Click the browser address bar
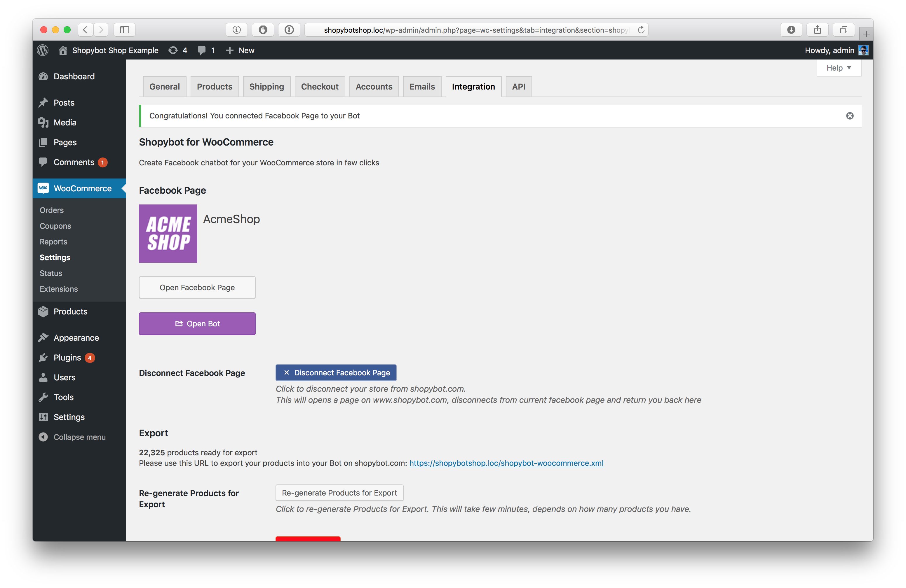Screen dimensions: 906x588 tap(476, 30)
